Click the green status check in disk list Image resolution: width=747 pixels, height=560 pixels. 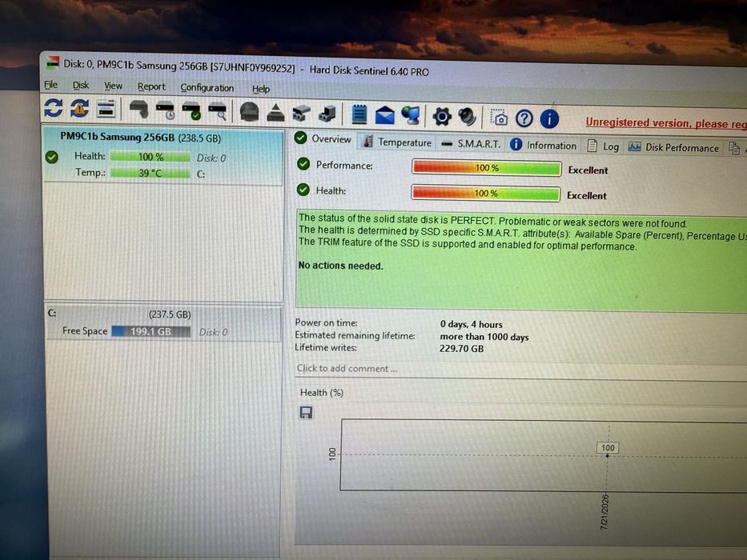click(x=52, y=157)
